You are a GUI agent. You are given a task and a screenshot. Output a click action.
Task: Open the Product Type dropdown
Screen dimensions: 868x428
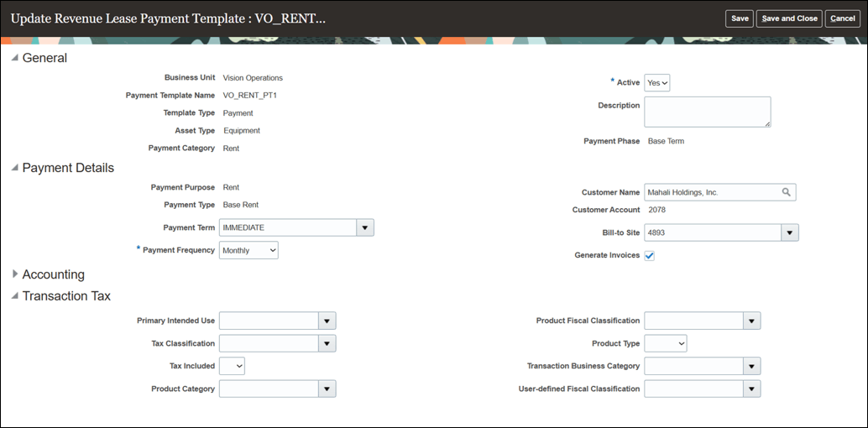click(x=666, y=343)
